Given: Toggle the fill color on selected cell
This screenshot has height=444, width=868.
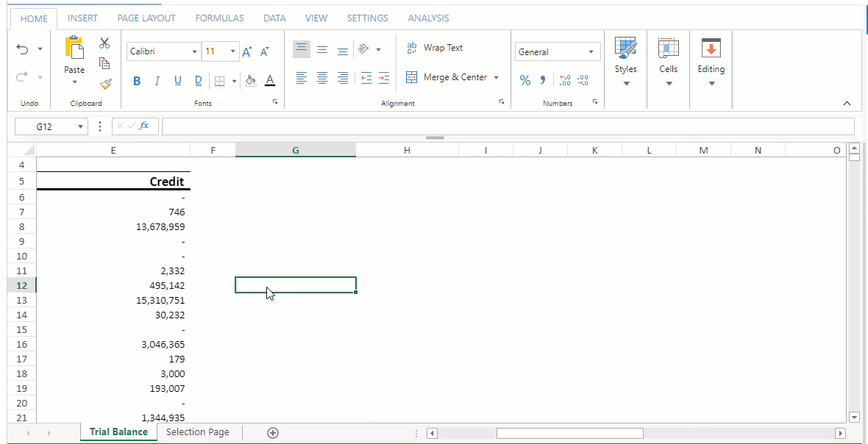Looking at the screenshot, I should pyautogui.click(x=250, y=81).
